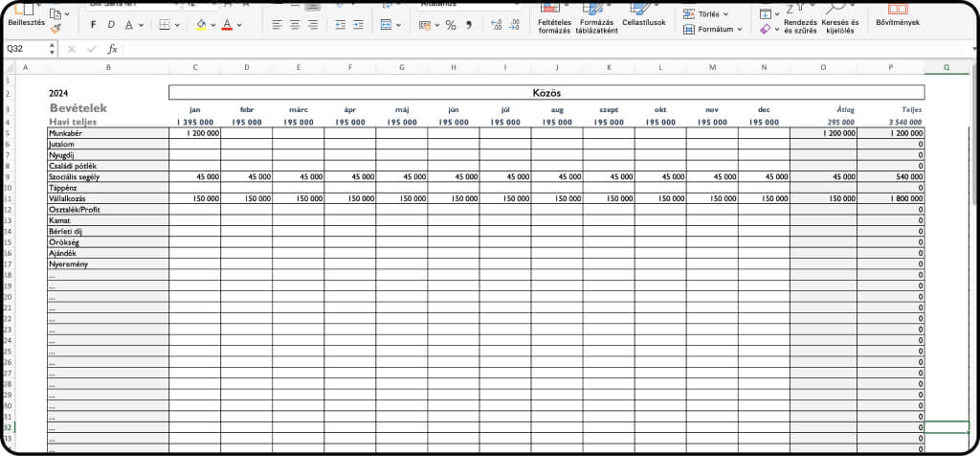The width and height of the screenshot is (980, 456).
Task: Align text to the left
Action: [x=277, y=24]
